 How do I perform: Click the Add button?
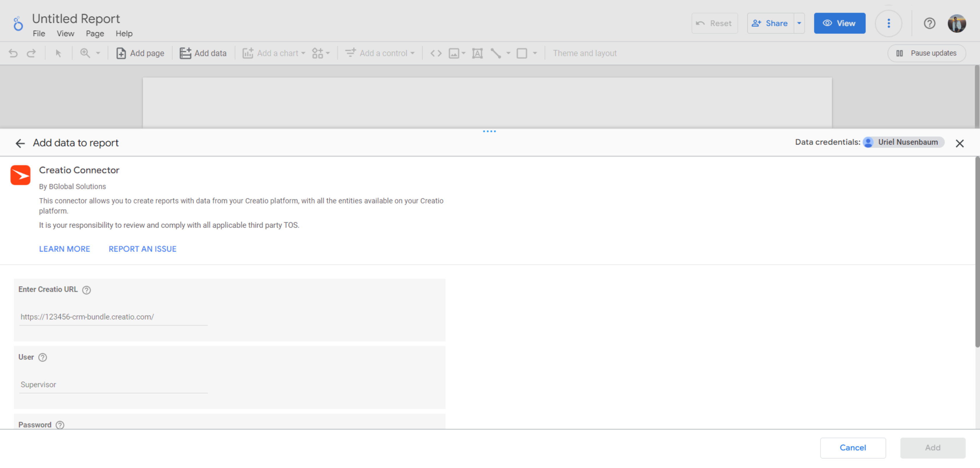click(x=933, y=448)
